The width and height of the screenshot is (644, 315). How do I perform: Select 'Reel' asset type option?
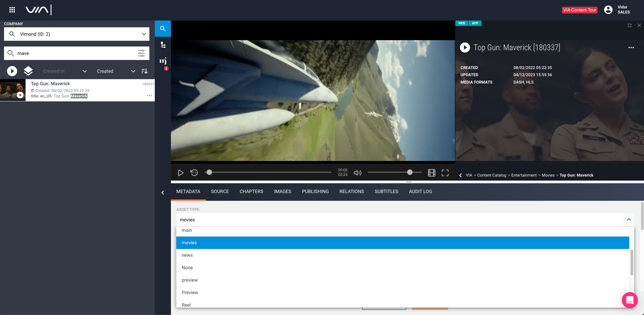point(403,303)
